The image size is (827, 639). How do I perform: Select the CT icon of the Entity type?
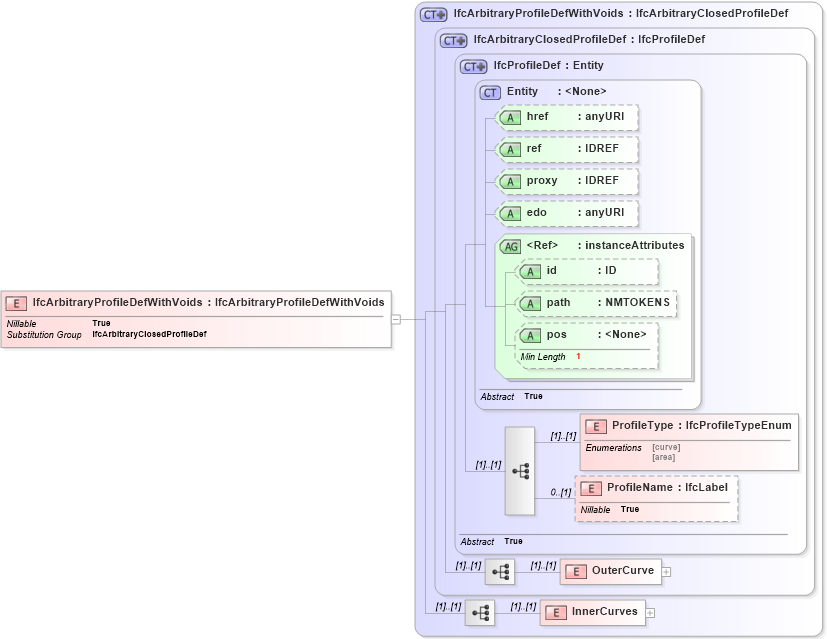(489, 91)
